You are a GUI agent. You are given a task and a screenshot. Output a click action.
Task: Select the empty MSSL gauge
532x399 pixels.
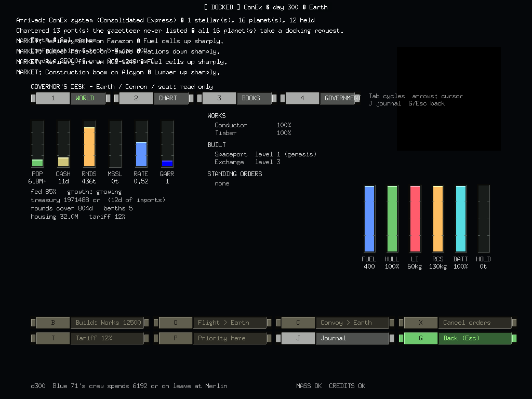pyautogui.click(x=115, y=144)
